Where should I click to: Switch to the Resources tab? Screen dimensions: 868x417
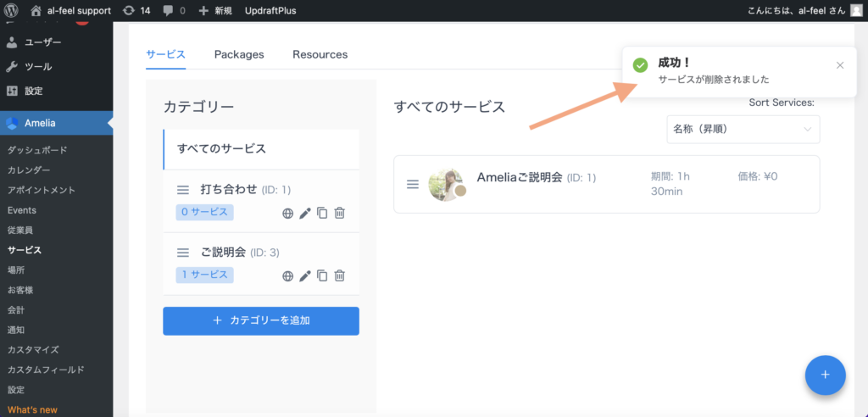pos(320,54)
